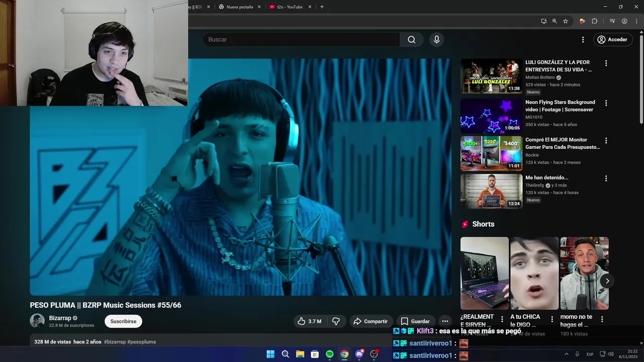644x362 pixels.
Task: Open options for the A tu CHICA short
Action: [x=552, y=319]
